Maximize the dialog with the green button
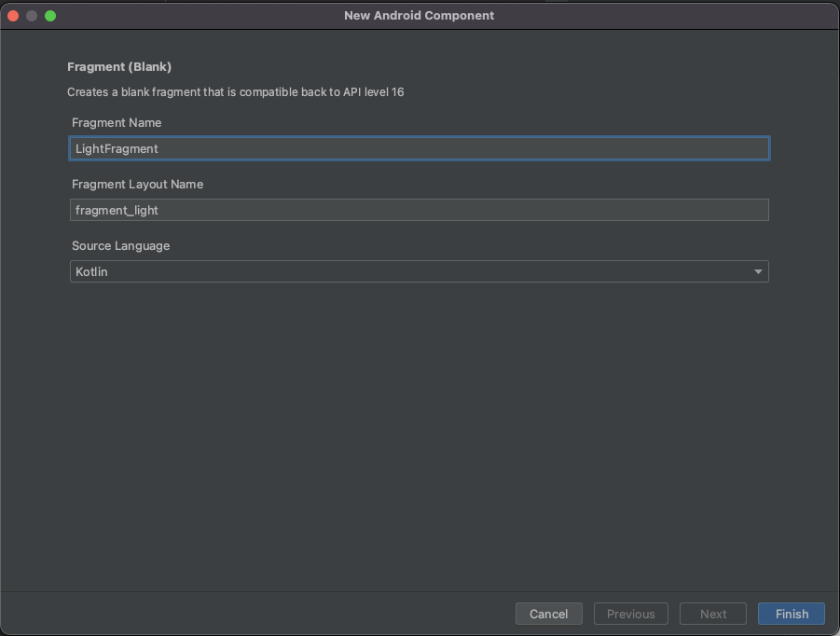 [x=50, y=16]
